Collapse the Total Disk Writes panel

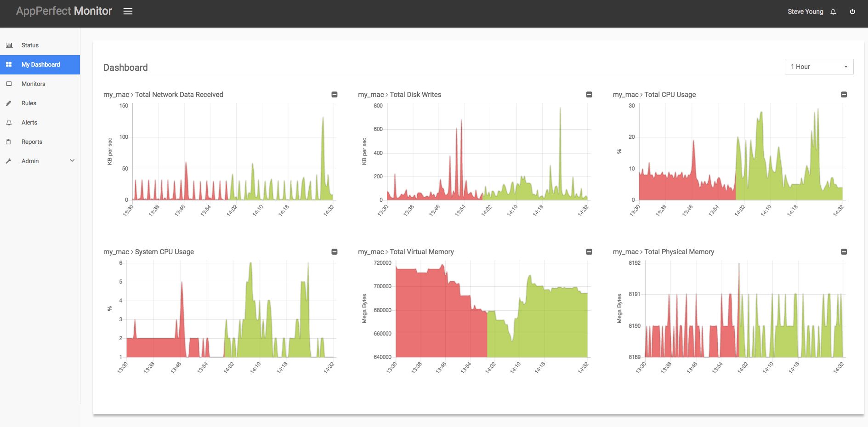pyautogui.click(x=589, y=94)
